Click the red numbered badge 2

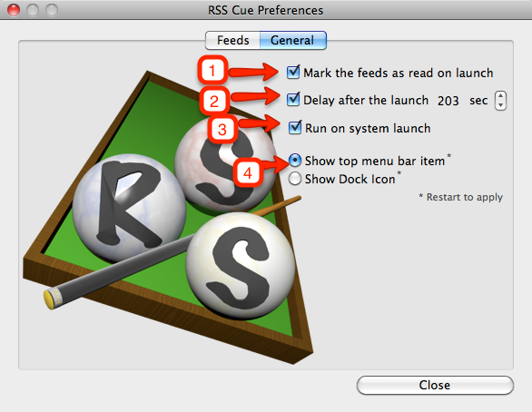tap(214, 101)
